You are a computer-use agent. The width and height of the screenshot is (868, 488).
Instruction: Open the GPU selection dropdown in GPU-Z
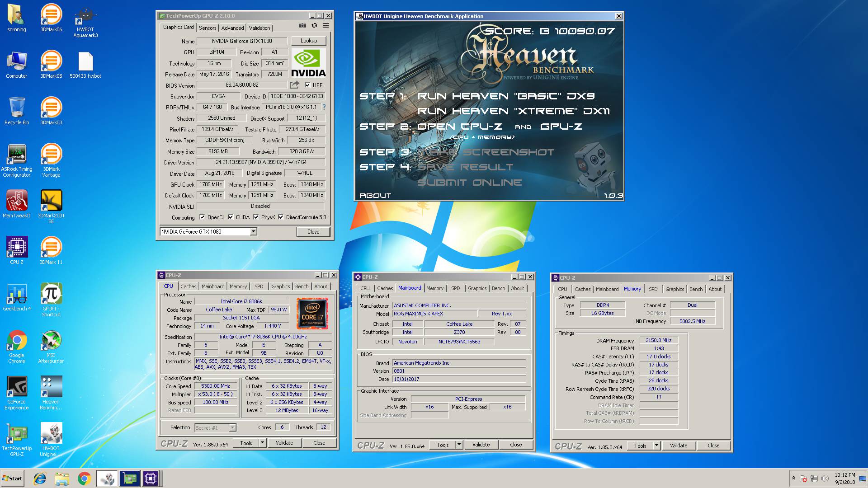(253, 232)
